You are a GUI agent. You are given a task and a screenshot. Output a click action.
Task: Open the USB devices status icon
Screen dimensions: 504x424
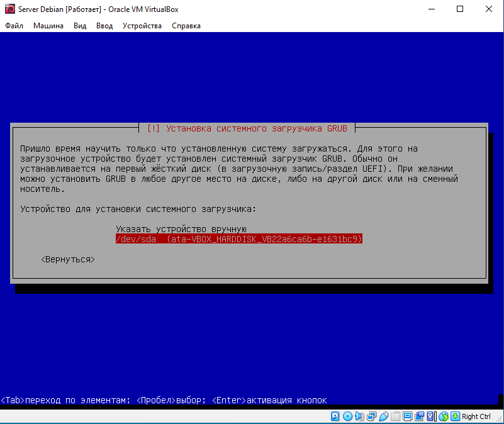(383, 416)
